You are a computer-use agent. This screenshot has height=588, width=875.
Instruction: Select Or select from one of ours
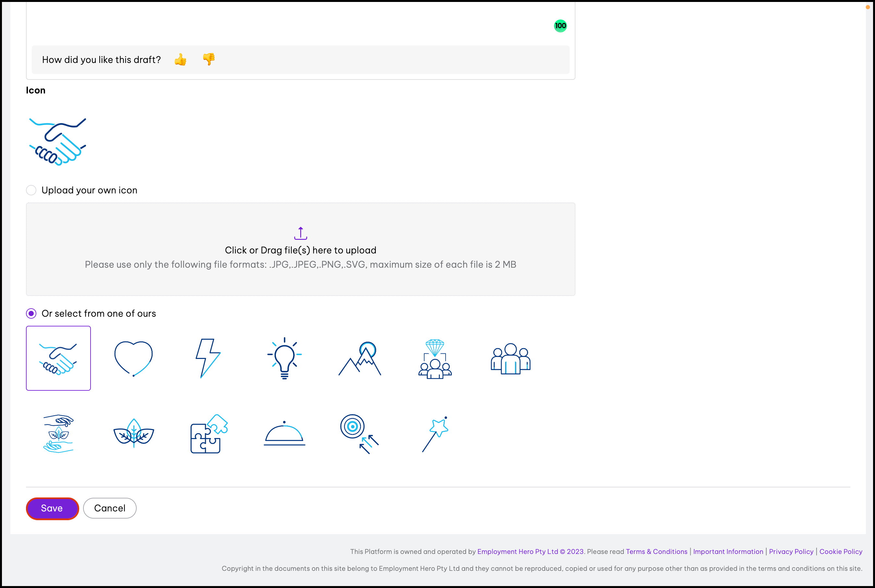pos(31,313)
